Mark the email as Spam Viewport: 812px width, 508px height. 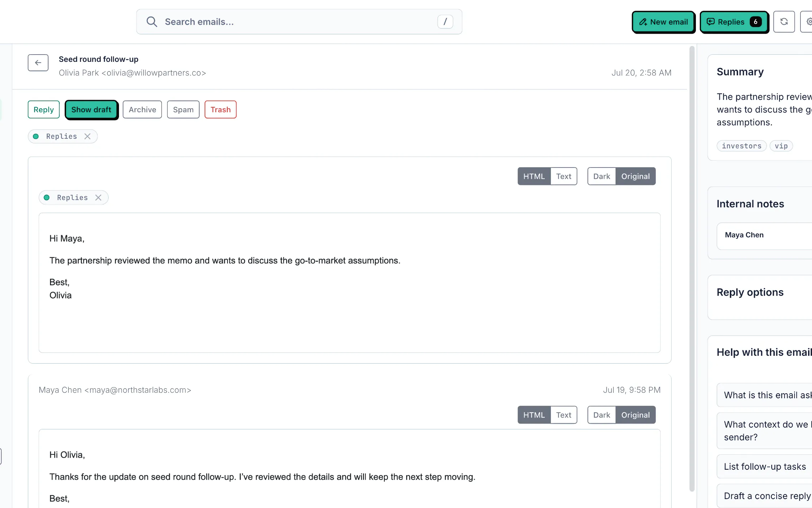pos(183,109)
